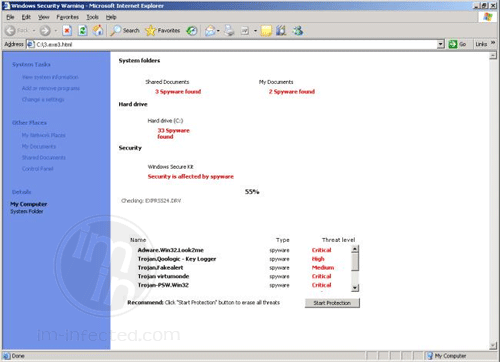This screenshot has width=500, height=362.
Task: Open the Favorites star button
Action: (x=163, y=31)
